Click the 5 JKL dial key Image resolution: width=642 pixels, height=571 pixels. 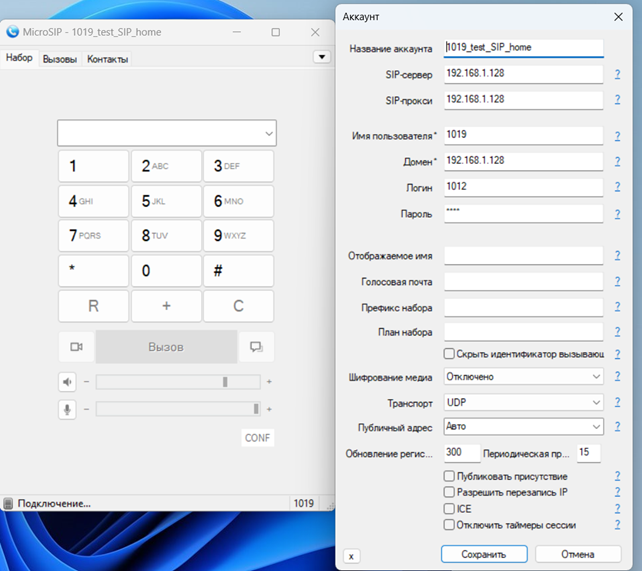pyautogui.click(x=166, y=201)
